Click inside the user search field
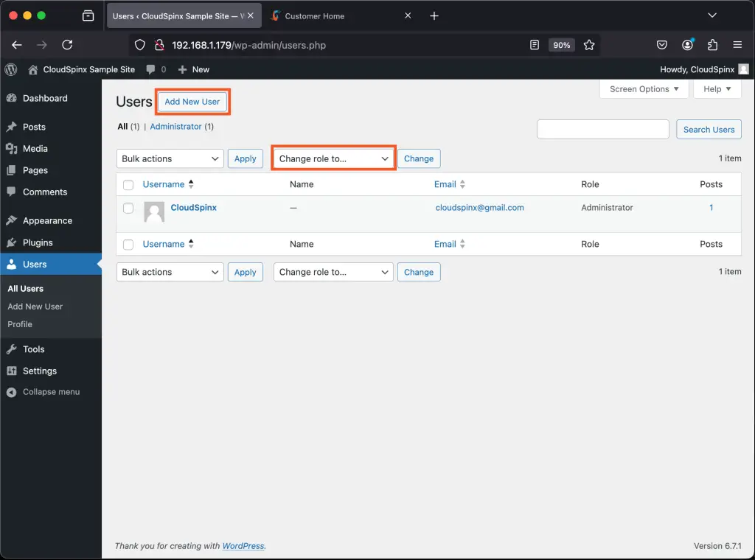The height and width of the screenshot is (560, 755). pyautogui.click(x=602, y=129)
